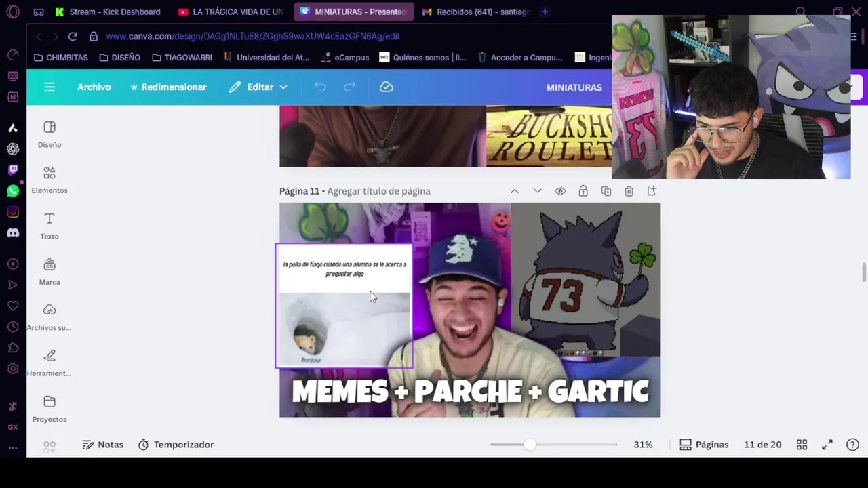This screenshot has height=488, width=868.
Task: Add a new page after page 11
Action: [x=652, y=191]
